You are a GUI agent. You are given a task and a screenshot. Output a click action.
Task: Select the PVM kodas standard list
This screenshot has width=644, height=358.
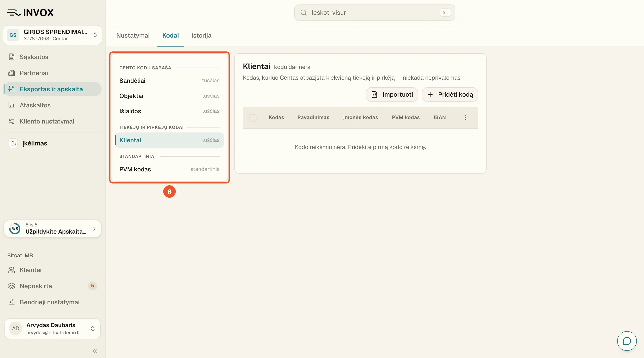(169, 169)
